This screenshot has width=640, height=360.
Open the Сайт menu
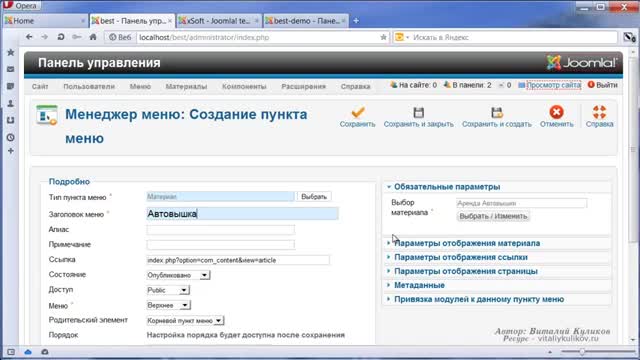[x=40, y=87]
